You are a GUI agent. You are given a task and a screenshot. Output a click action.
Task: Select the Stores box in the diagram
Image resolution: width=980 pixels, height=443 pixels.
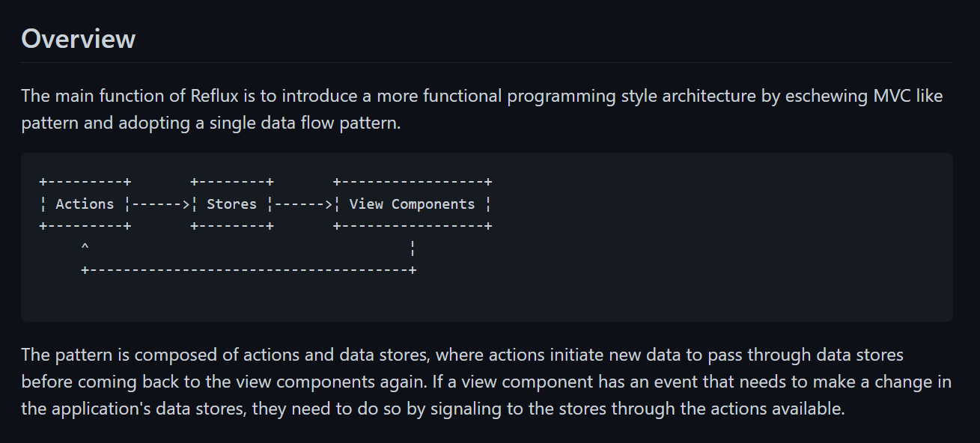click(232, 204)
